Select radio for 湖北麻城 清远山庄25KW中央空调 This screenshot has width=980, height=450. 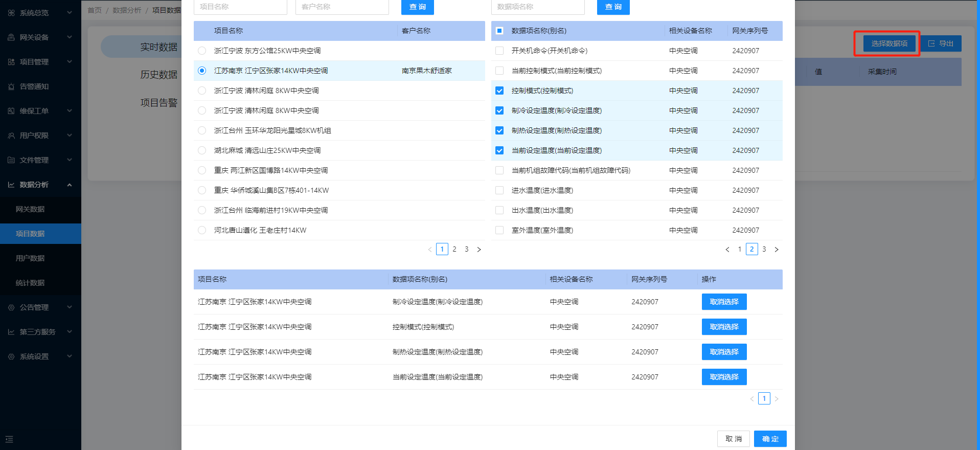click(202, 150)
